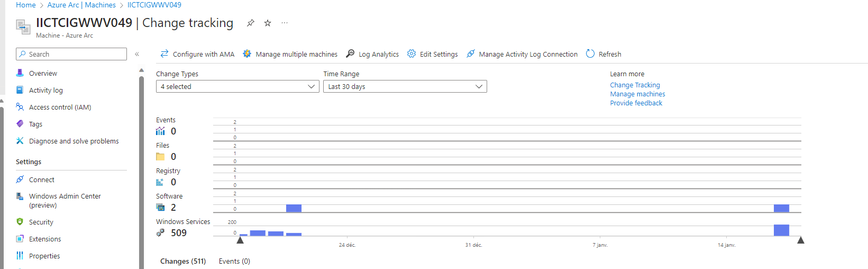
Task: Click the Files folder icon
Action: 160,156
